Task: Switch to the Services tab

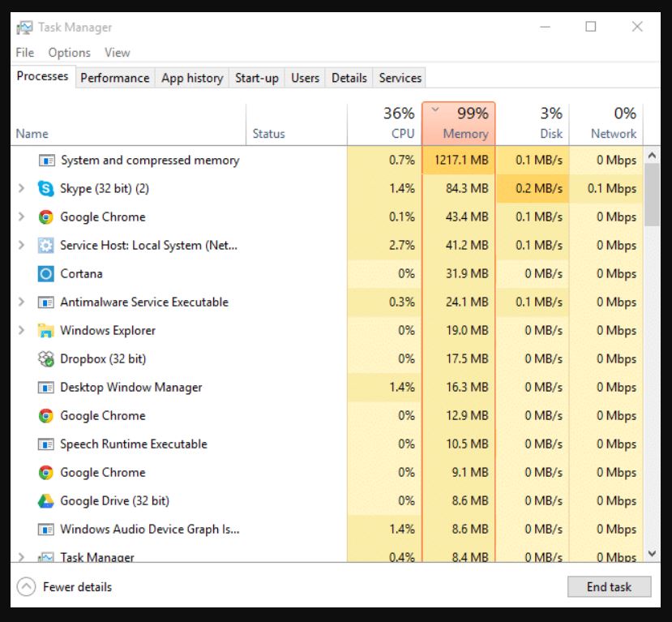Action: point(400,78)
